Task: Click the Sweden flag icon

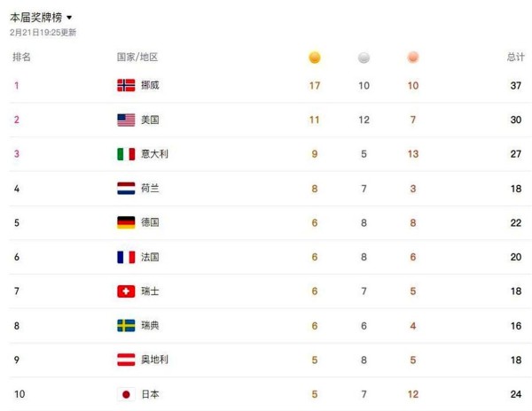Action: click(126, 325)
